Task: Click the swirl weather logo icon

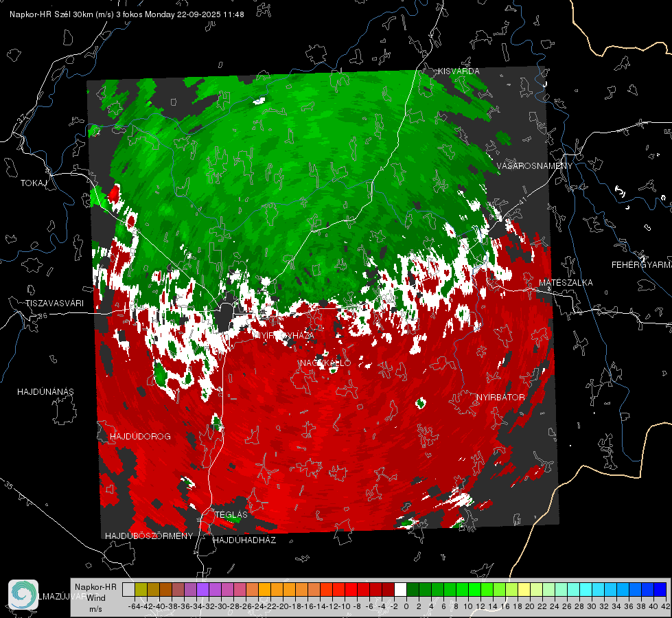Action: 23,595
